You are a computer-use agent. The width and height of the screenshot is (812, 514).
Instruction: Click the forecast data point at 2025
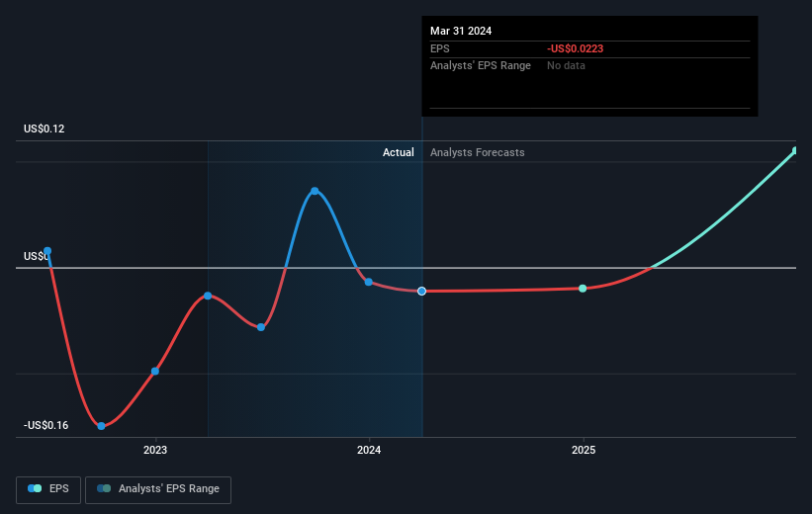[583, 289]
